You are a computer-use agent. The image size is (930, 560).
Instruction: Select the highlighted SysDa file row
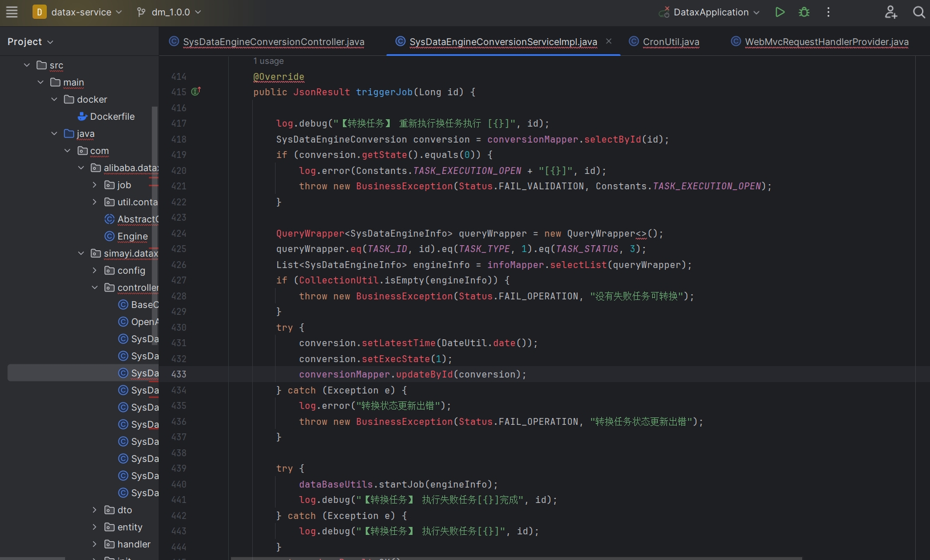83,373
